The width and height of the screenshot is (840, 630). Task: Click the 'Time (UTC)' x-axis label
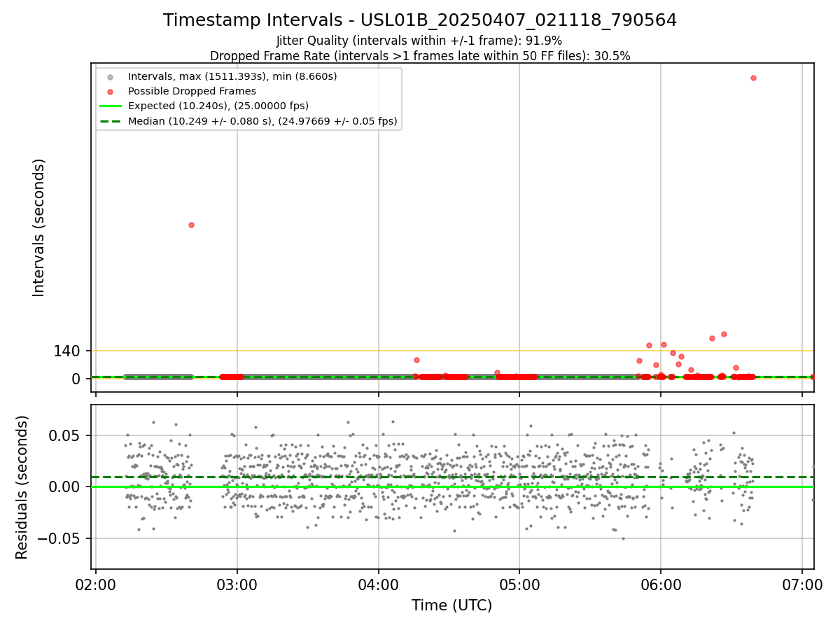[452, 605]
